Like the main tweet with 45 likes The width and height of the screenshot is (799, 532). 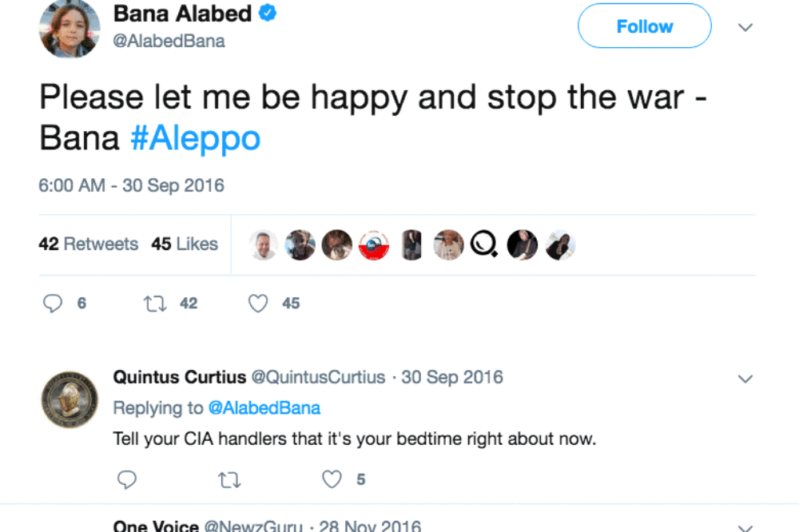coord(258,304)
